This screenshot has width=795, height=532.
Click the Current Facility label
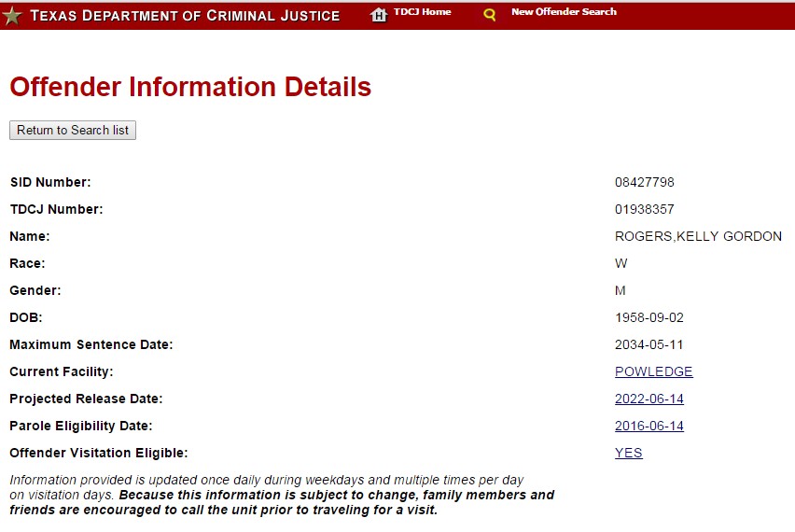click(x=62, y=371)
